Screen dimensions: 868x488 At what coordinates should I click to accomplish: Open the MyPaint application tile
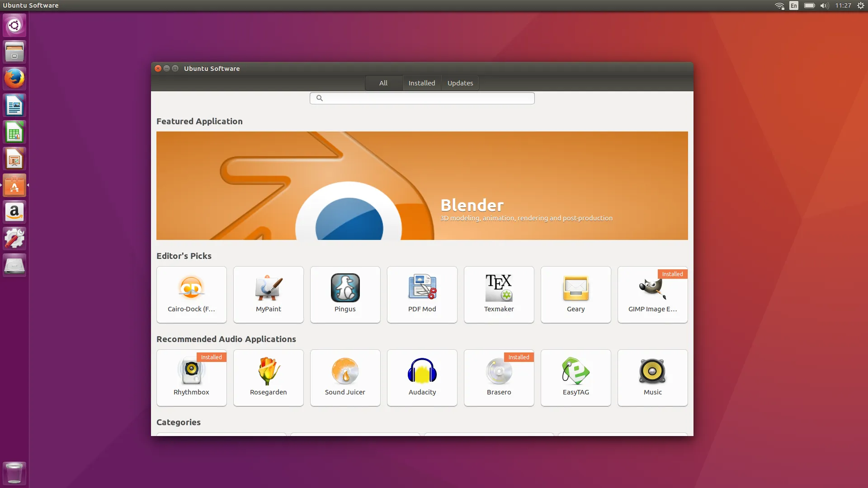268,294
